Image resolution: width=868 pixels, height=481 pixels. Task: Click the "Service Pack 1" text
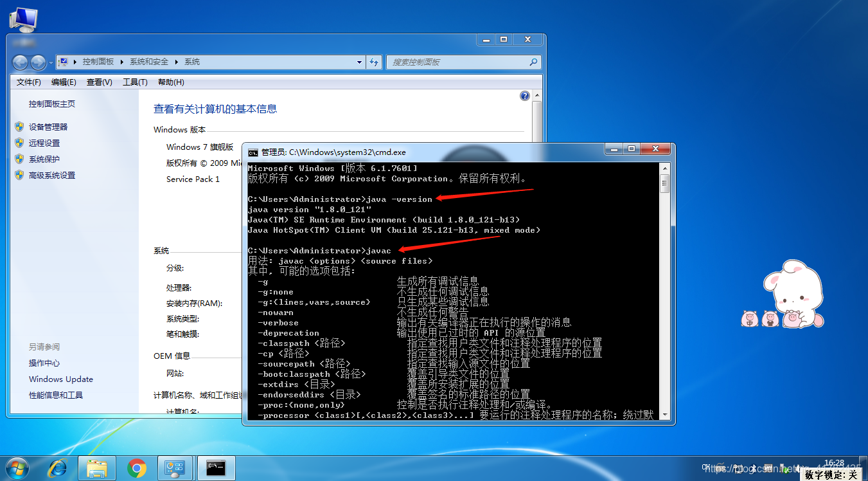click(193, 179)
